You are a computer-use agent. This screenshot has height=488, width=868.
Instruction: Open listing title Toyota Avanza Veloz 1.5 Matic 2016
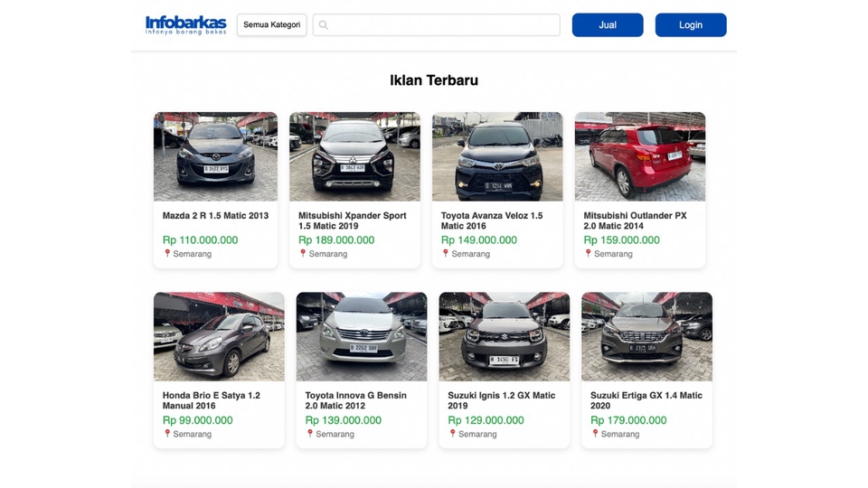492,221
